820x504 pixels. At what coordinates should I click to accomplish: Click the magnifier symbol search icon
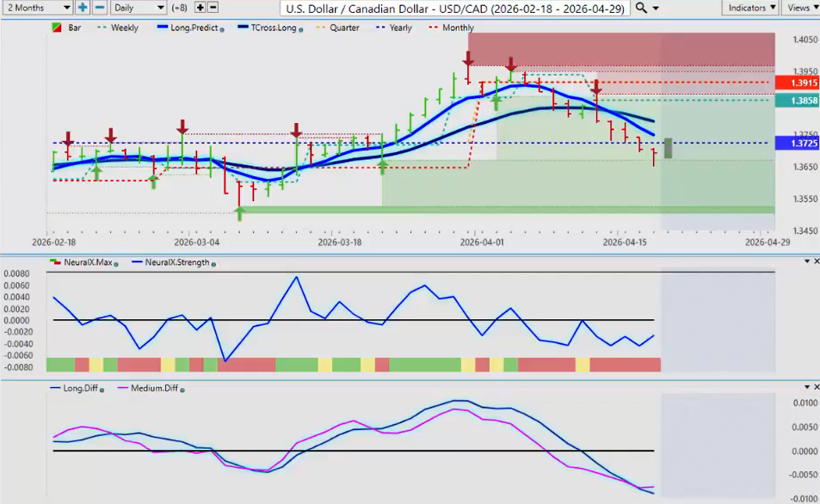[x=642, y=8]
